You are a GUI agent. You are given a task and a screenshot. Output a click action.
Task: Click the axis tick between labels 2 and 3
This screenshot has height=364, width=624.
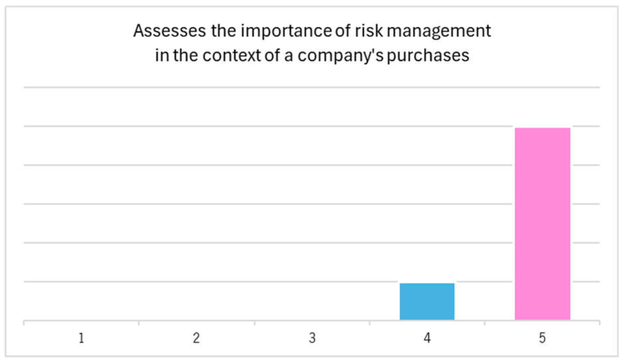(255, 323)
